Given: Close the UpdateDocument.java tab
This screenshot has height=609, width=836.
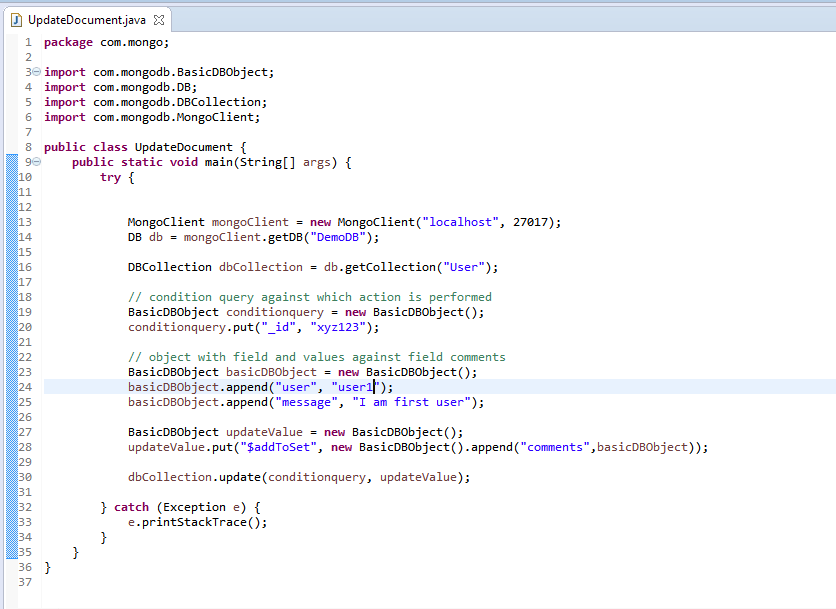Looking at the screenshot, I should coord(159,20).
